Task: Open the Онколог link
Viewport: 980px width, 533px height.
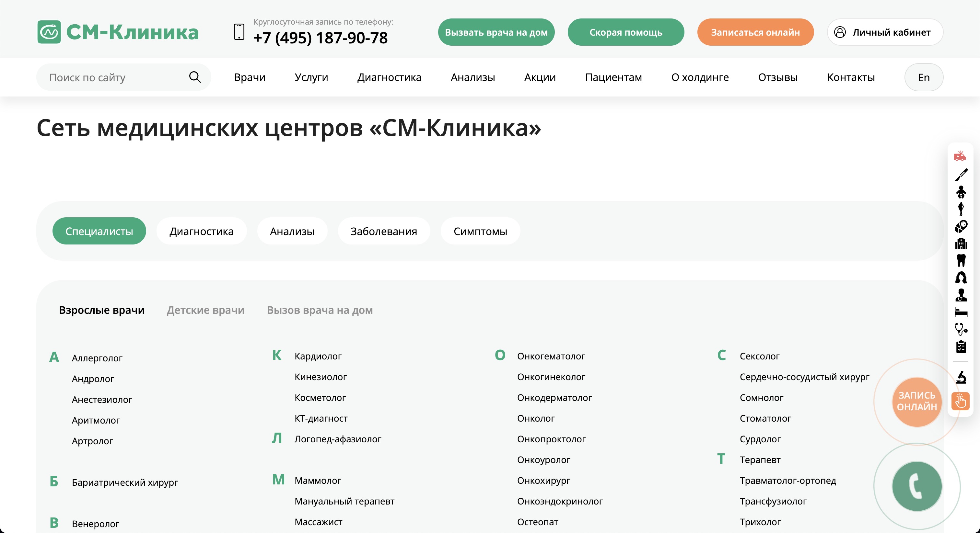Action: pos(536,419)
